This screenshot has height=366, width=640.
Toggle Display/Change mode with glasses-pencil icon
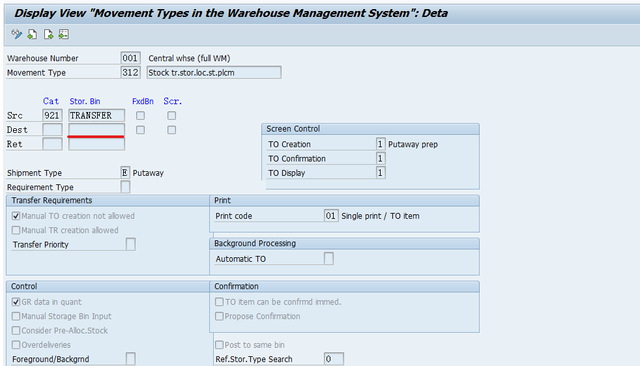[x=16, y=34]
